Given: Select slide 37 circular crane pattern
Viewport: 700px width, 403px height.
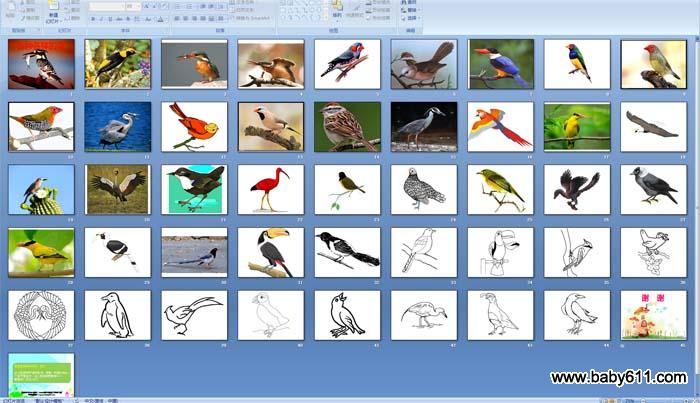Looking at the screenshot, I should point(41,316).
